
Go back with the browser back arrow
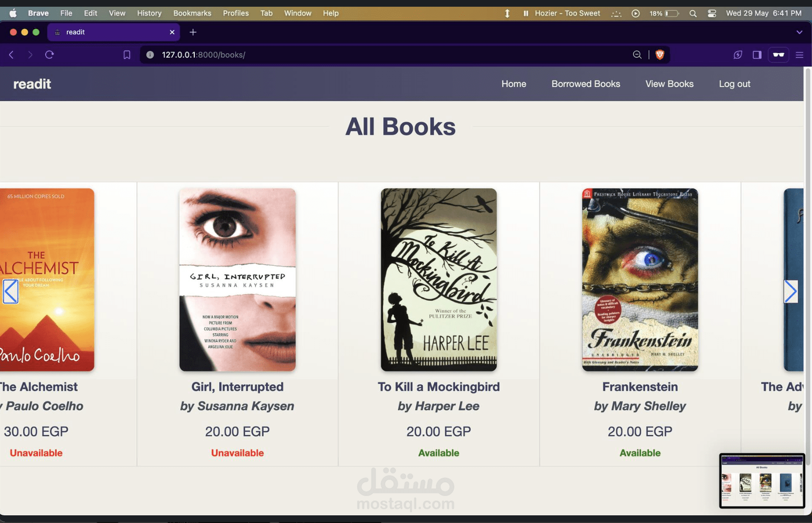point(12,55)
